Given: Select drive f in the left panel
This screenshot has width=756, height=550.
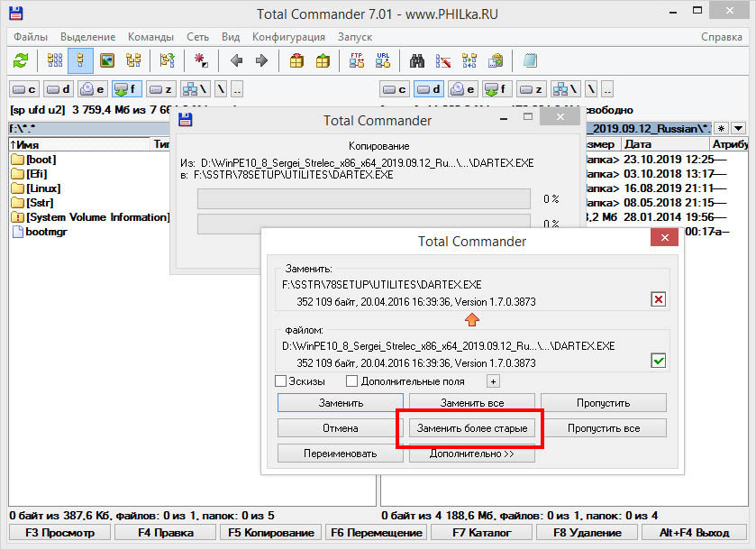Looking at the screenshot, I should 127,89.
